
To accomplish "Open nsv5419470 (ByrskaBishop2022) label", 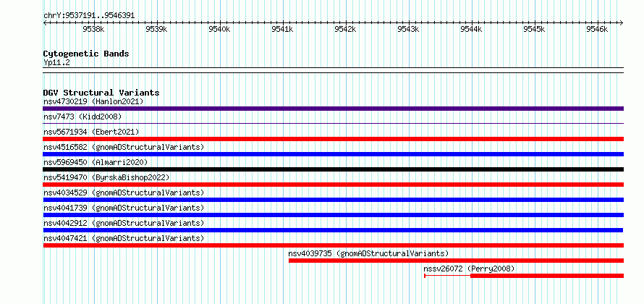I will [x=106, y=177].
